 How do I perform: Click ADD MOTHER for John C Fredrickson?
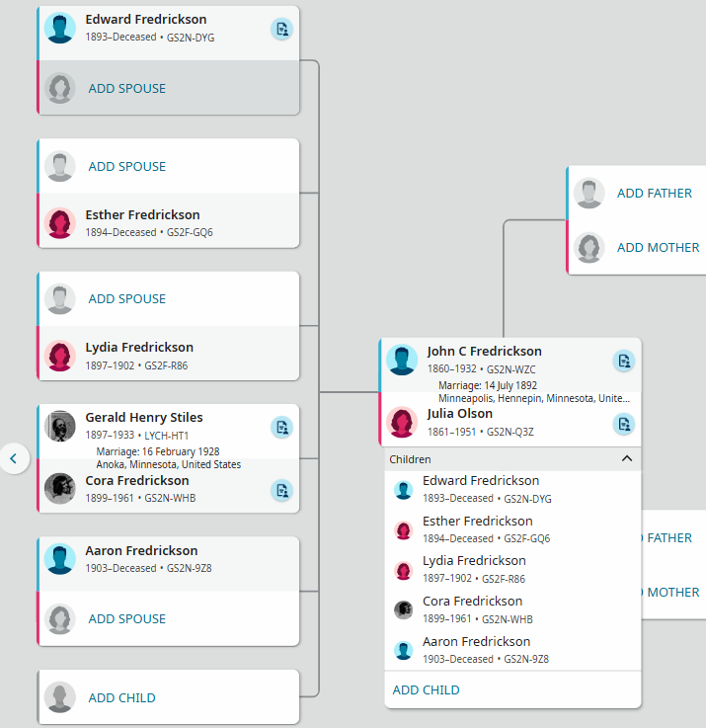coord(658,248)
